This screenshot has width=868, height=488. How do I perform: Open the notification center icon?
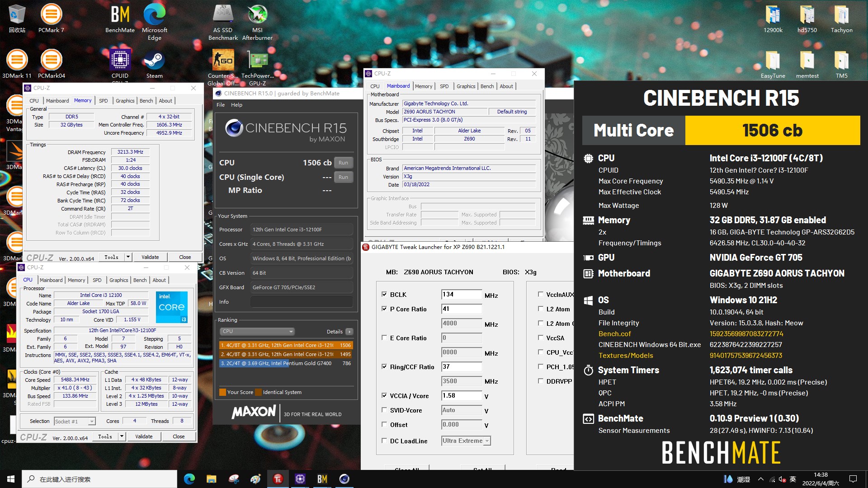853,479
